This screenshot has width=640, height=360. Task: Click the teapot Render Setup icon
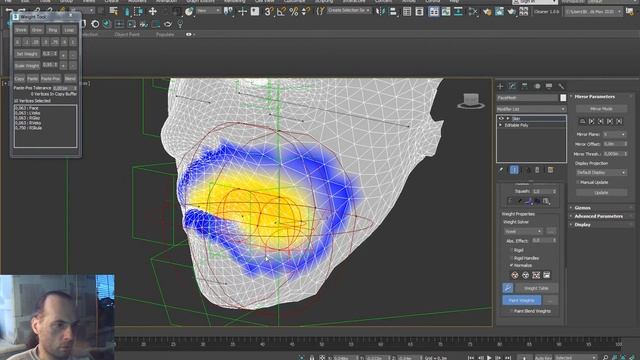pyautogui.click(x=487, y=11)
